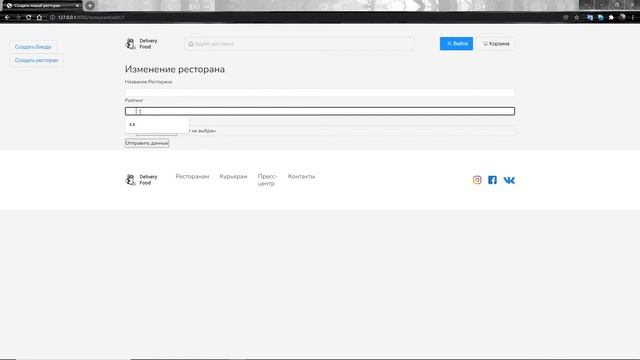Viewport: 640px width, 360px height.
Task: Click the Создать ресторан link
Action: point(36,60)
